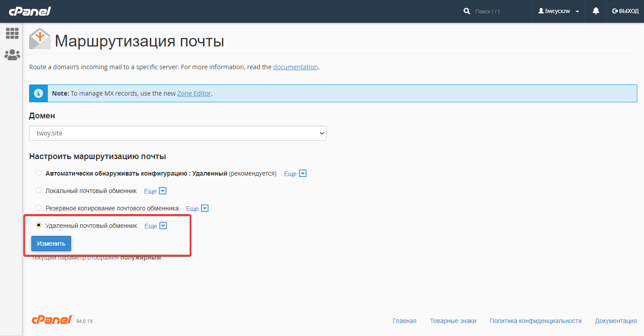
Task: Open the documentation link
Action: pos(296,67)
